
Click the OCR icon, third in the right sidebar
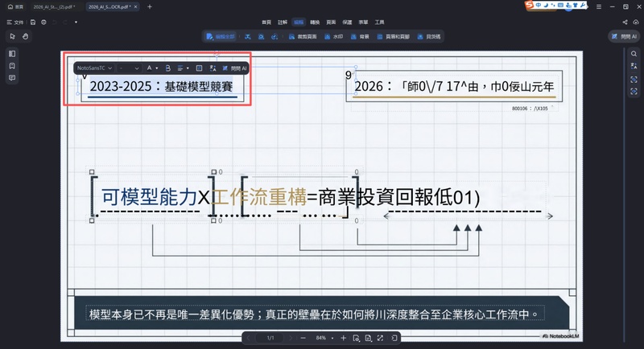pos(634,80)
